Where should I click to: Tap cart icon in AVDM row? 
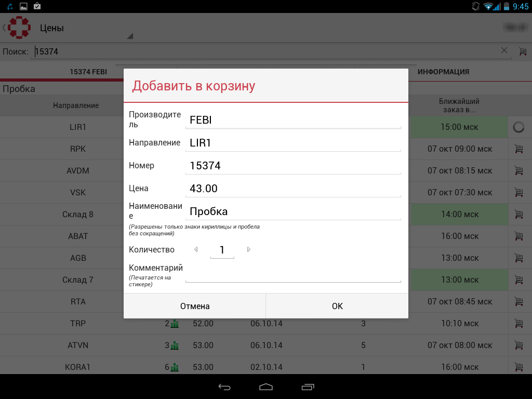coord(518,171)
